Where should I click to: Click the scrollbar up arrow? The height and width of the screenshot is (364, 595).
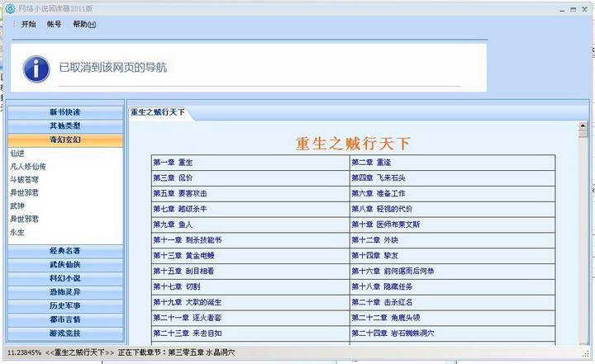pos(583,125)
